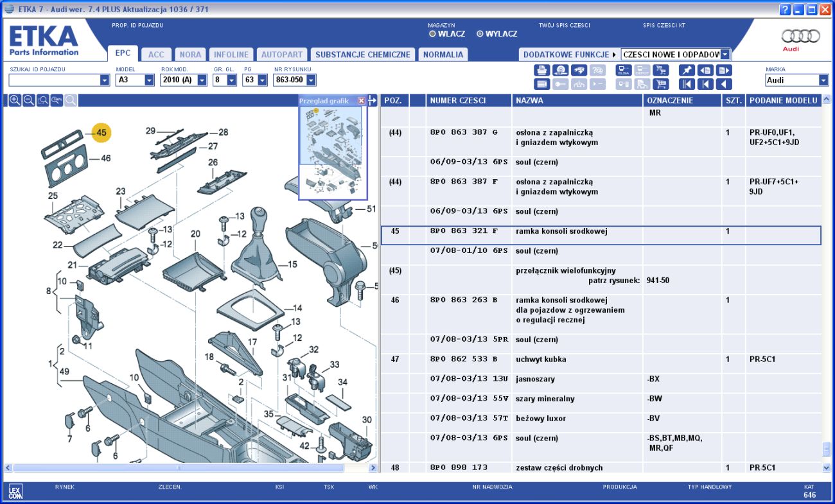Screen dimensions: 835x504
Task: Zoom in on the parts diagram
Action: coord(15,100)
